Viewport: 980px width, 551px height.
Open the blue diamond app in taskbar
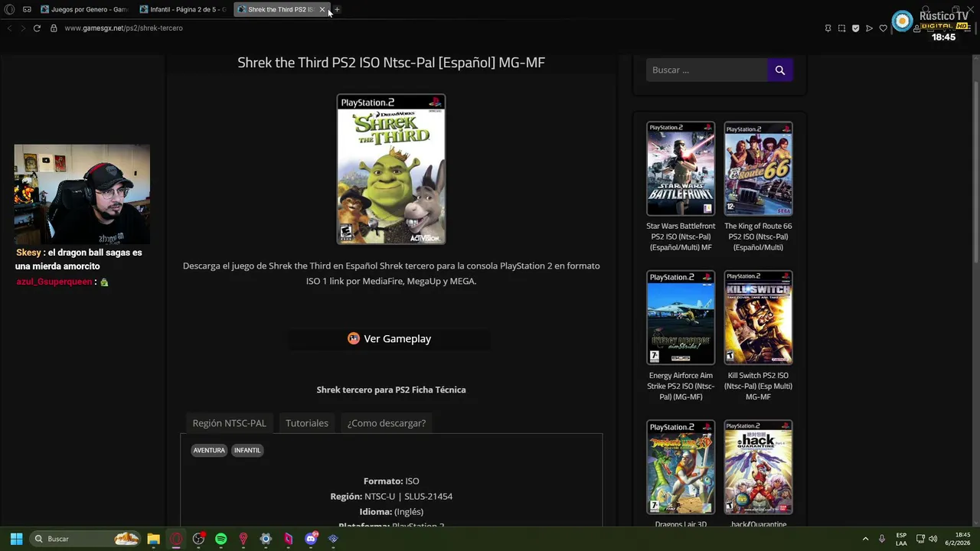[x=333, y=539]
